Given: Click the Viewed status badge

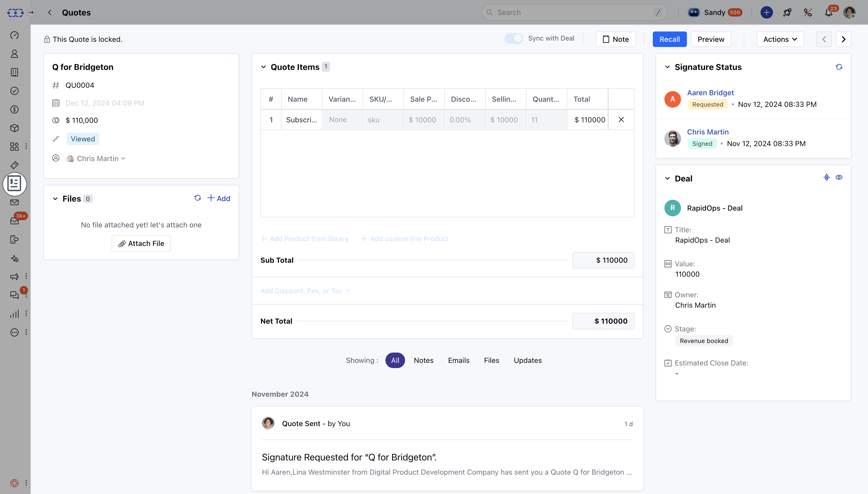Looking at the screenshot, I should [x=83, y=139].
